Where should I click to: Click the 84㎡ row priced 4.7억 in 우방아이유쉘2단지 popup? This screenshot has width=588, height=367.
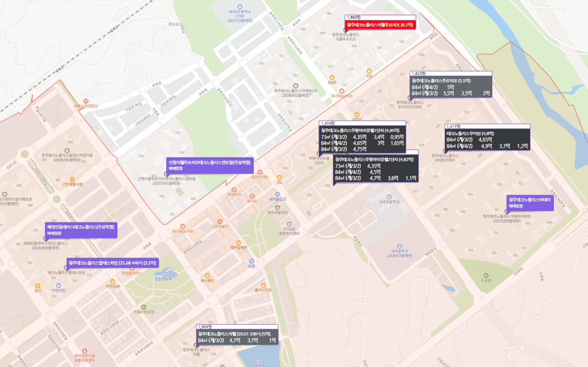pos(376,178)
